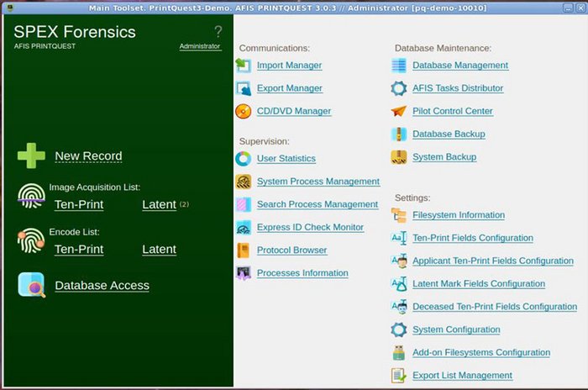Open the Search Process Management link
Screen dimensions: 588x390
[318, 204]
